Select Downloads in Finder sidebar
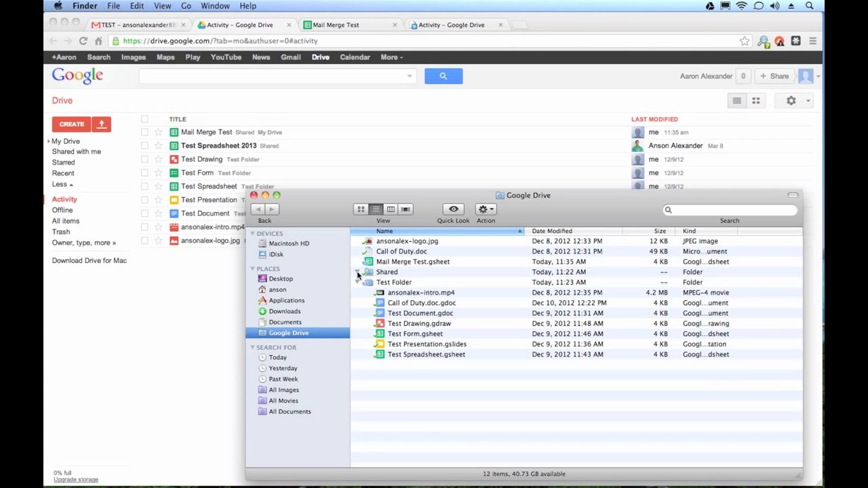The width and height of the screenshot is (868, 488). coord(284,311)
